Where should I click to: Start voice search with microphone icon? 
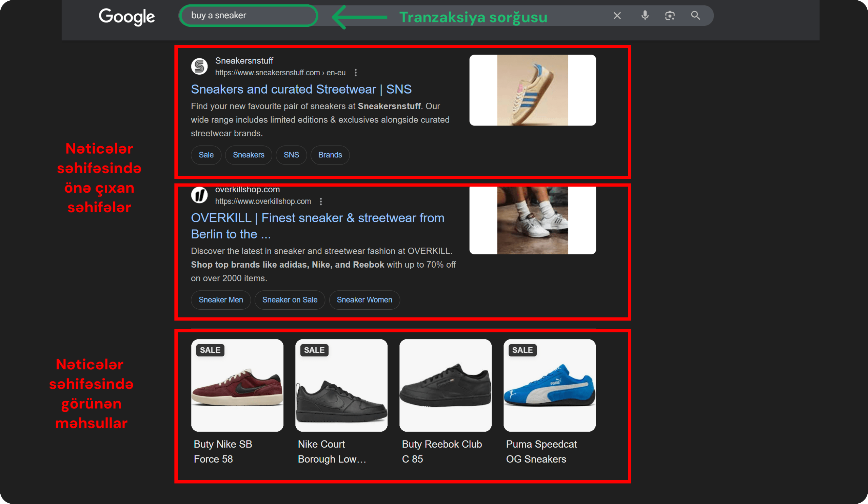coord(645,16)
